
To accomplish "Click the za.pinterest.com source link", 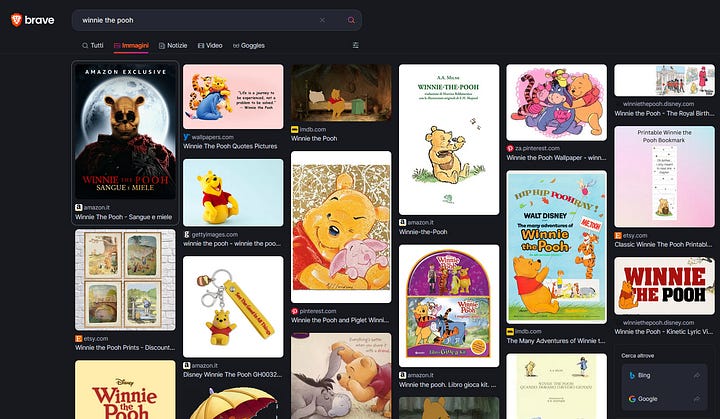I will [x=537, y=148].
